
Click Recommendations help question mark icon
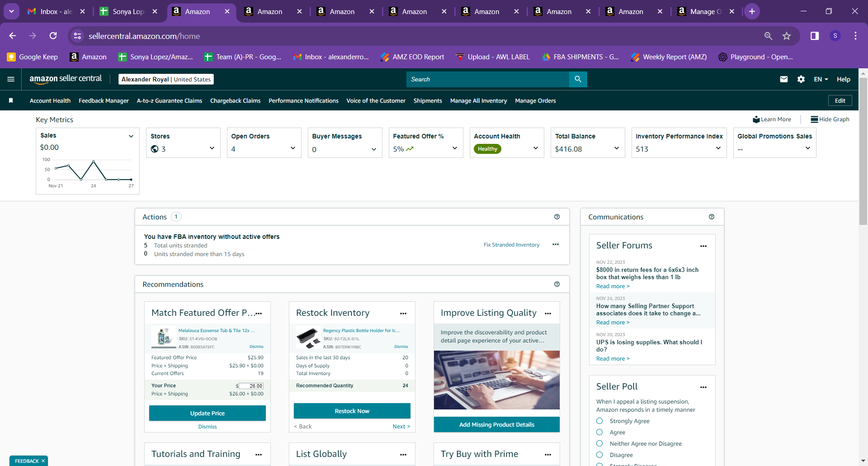pyautogui.click(x=557, y=284)
